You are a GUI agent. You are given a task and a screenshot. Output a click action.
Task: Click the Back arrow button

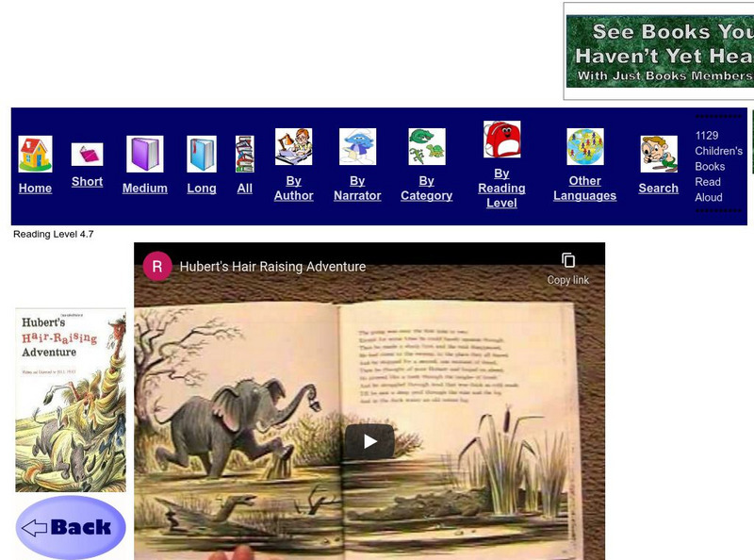click(68, 524)
